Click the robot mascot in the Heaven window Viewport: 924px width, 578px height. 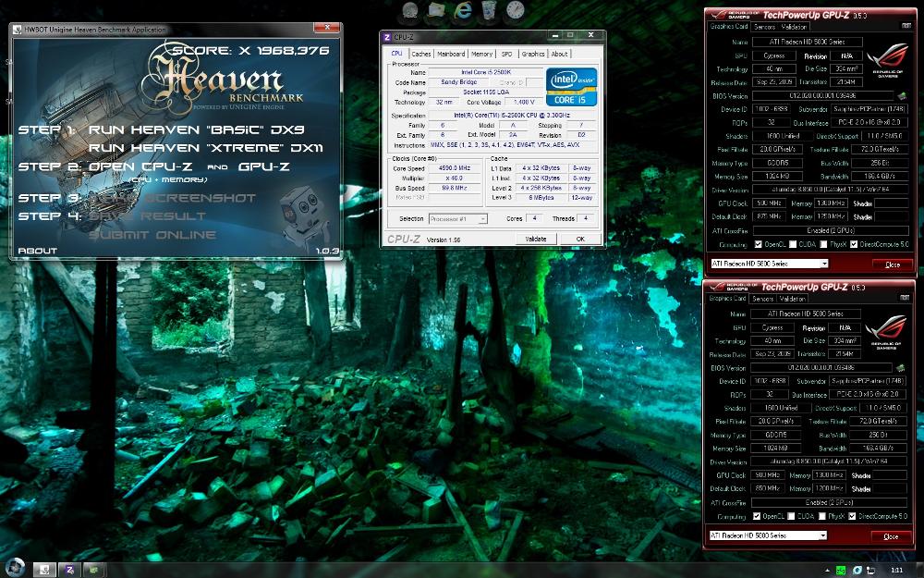(305, 217)
